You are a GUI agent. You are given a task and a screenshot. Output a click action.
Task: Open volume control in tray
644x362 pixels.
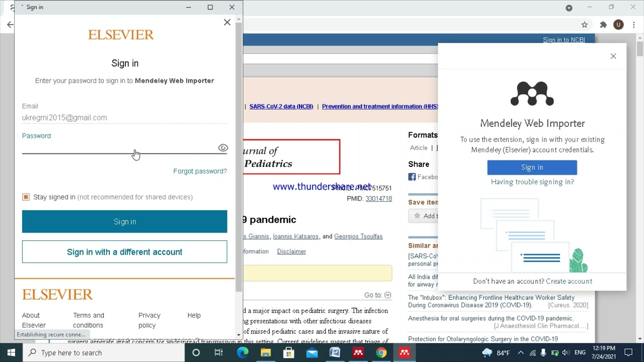click(566, 353)
